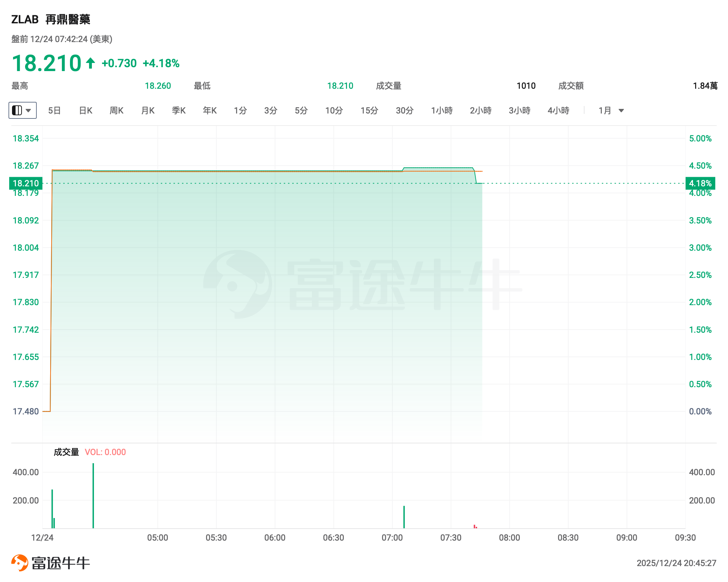Open the 年K yearly chart tab
Image resolution: width=728 pixels, height=582 pixels.
coord(210,111)
